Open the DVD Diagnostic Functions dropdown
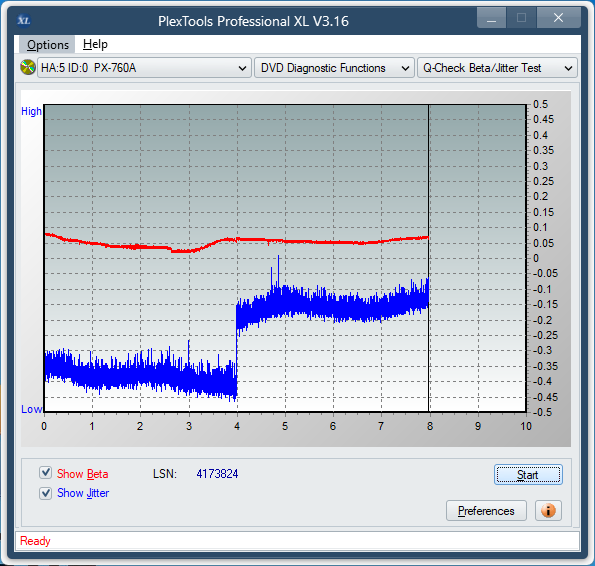Viewport: 595px width, 566px height. point(334,68)
